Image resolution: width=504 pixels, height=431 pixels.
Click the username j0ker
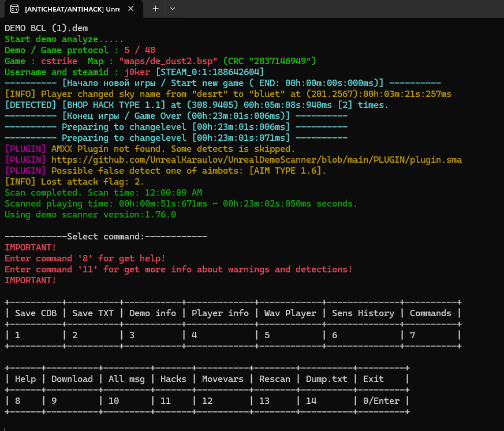point(137,72)
